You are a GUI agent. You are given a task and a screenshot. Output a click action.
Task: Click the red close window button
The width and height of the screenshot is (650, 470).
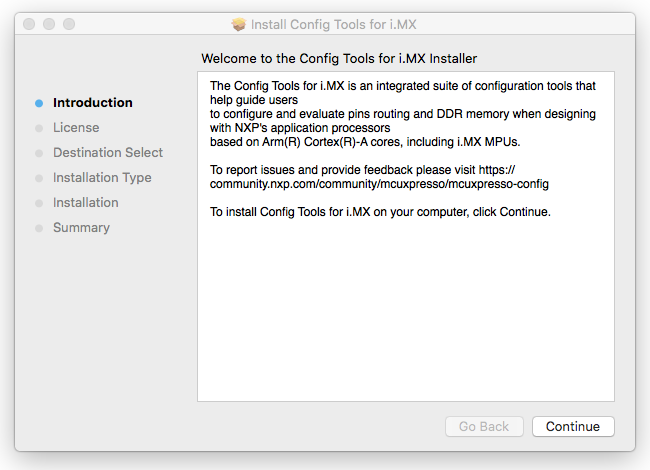[29, 24]
